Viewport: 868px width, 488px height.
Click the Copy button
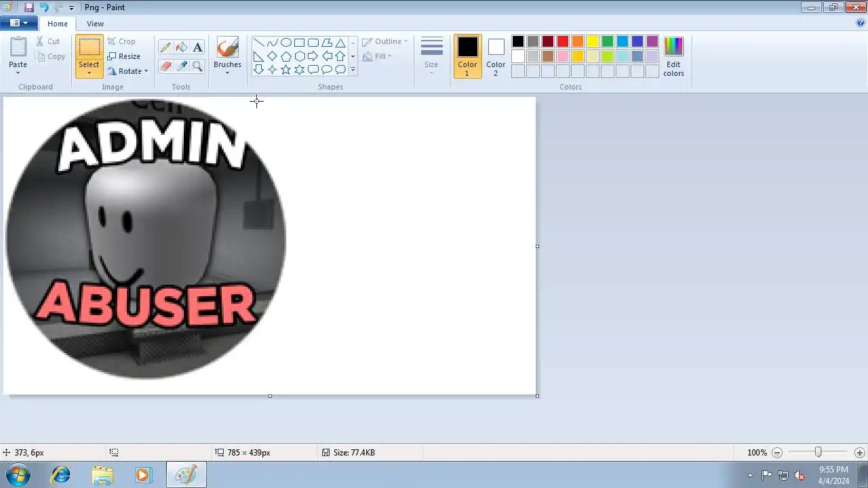[x=50, y=56]
